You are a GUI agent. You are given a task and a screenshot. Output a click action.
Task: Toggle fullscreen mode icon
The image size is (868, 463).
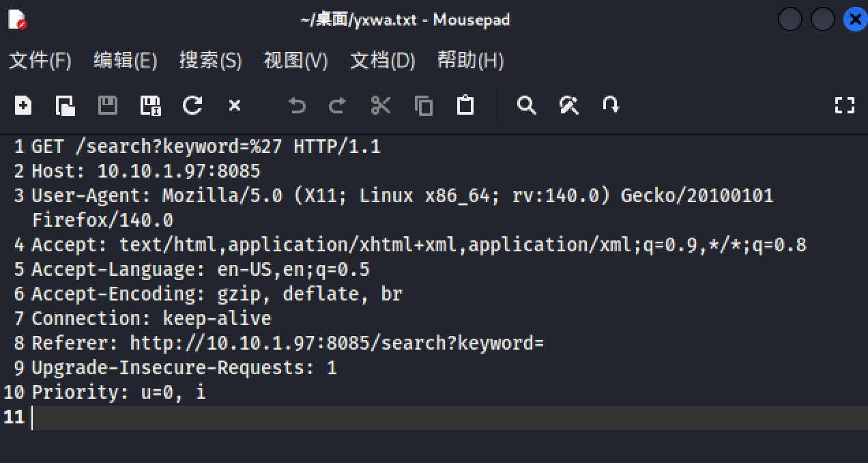pos(845,105)
